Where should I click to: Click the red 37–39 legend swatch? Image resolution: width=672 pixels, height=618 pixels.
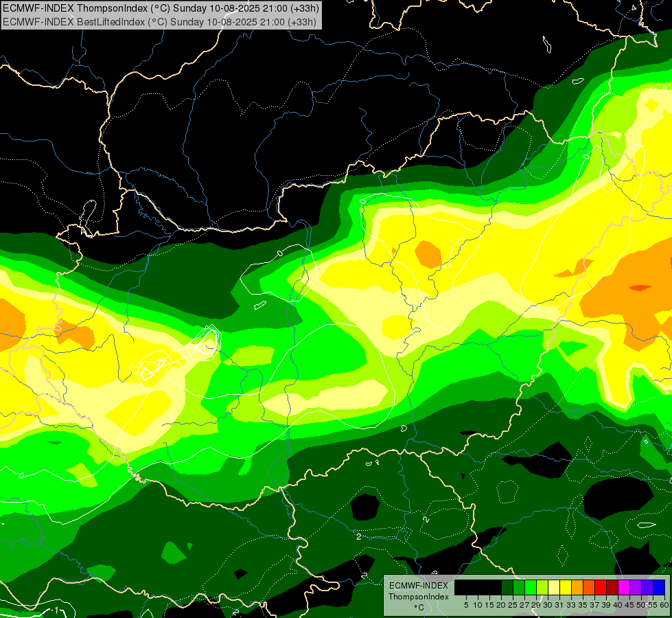click(x=601, y=587)
